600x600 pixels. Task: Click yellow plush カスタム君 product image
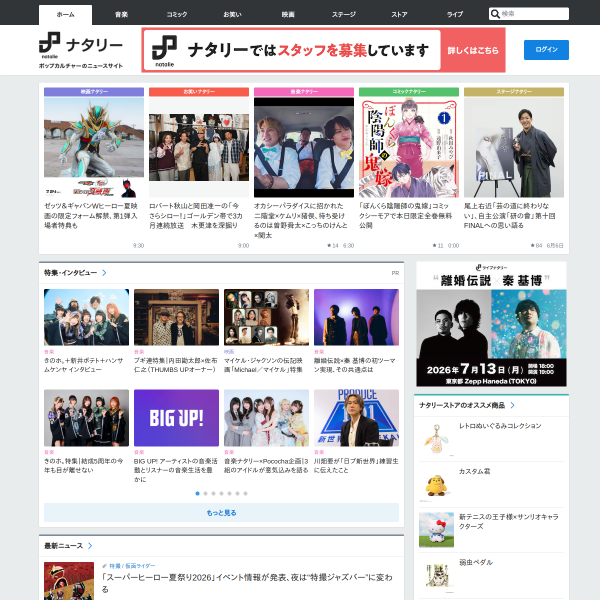436,484
